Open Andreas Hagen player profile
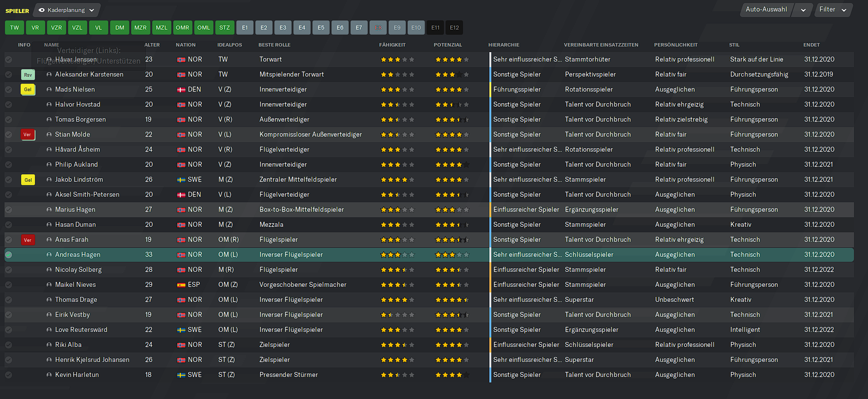The image size is (868, 399). 78,255
